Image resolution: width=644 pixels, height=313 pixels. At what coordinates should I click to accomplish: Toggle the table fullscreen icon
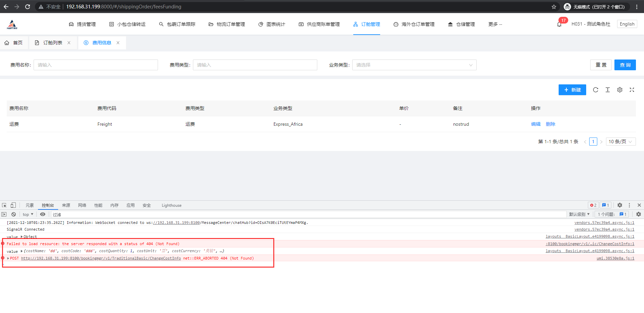tap(632, 90)
